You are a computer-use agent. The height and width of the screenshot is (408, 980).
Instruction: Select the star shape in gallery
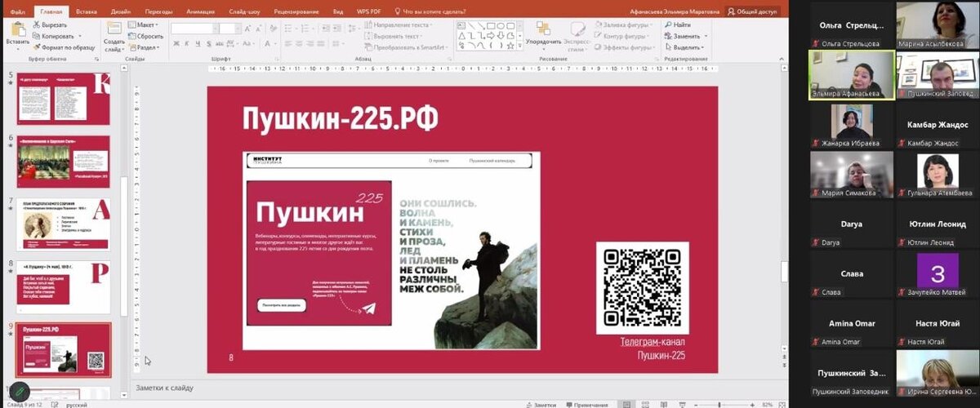click(510, 46)
